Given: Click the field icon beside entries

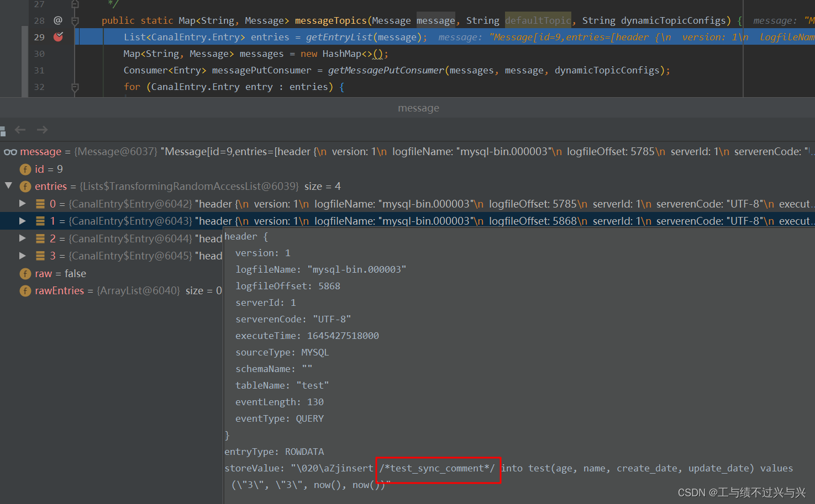Looking at the screenshot, I should click(25, 187).
